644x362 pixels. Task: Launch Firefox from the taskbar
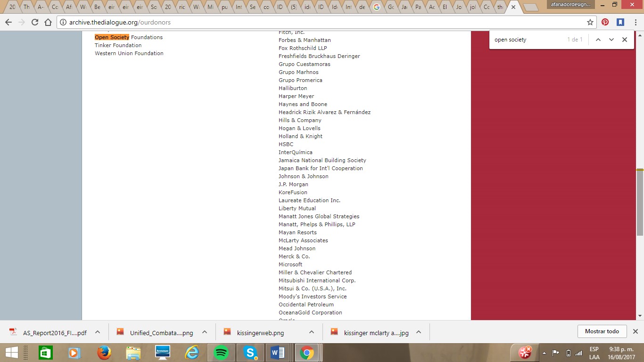(x=104, y=353)
